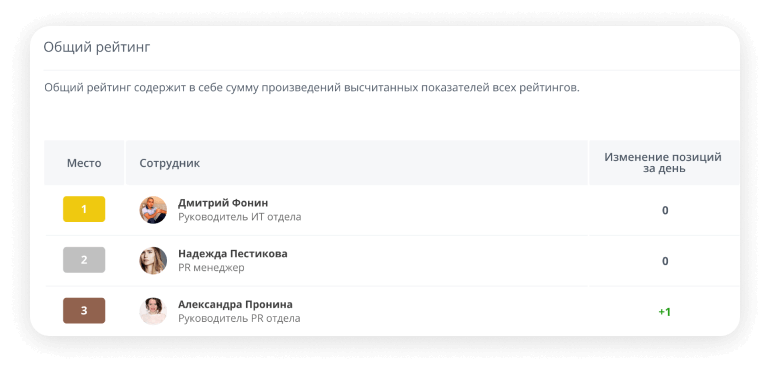
Task: Click the brown place badge 3
Action: 84,311
